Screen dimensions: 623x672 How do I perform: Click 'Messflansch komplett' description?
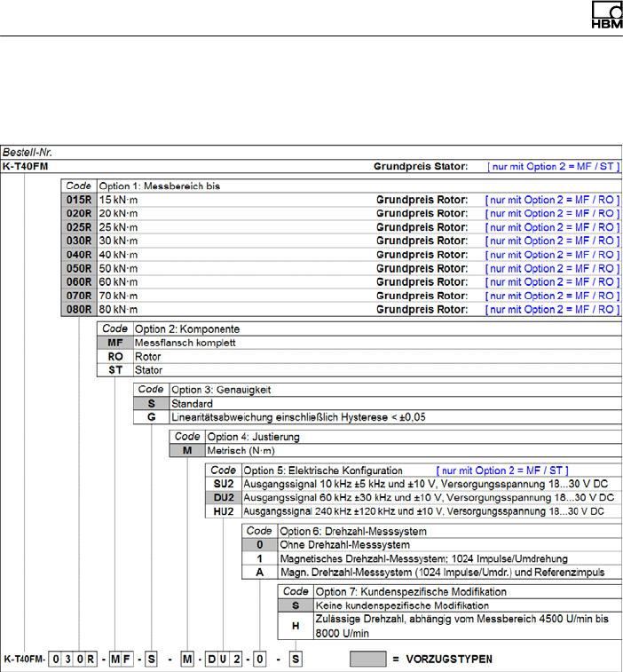click(185, 343)
